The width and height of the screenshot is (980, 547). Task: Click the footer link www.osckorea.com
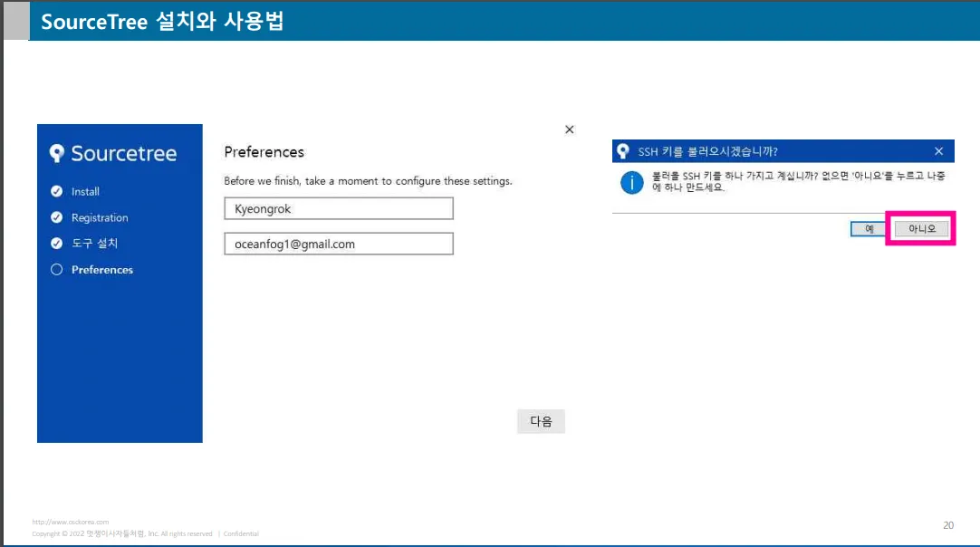(71, 522)
